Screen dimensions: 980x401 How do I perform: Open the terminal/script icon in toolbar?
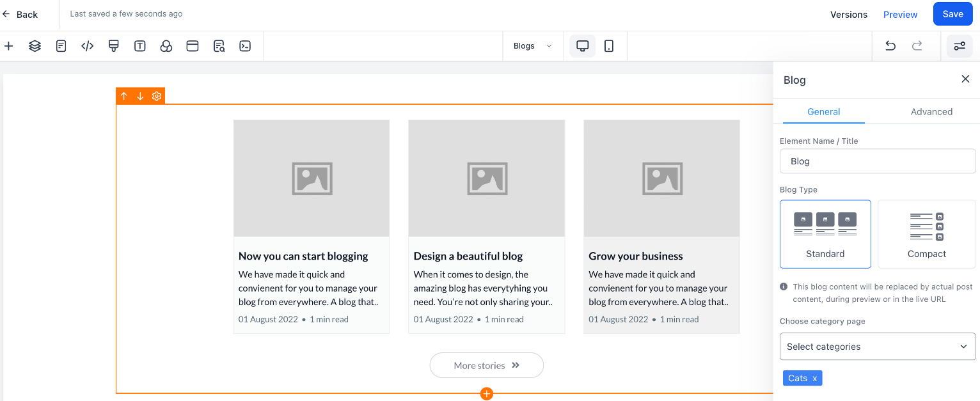[x=245, y=45]
